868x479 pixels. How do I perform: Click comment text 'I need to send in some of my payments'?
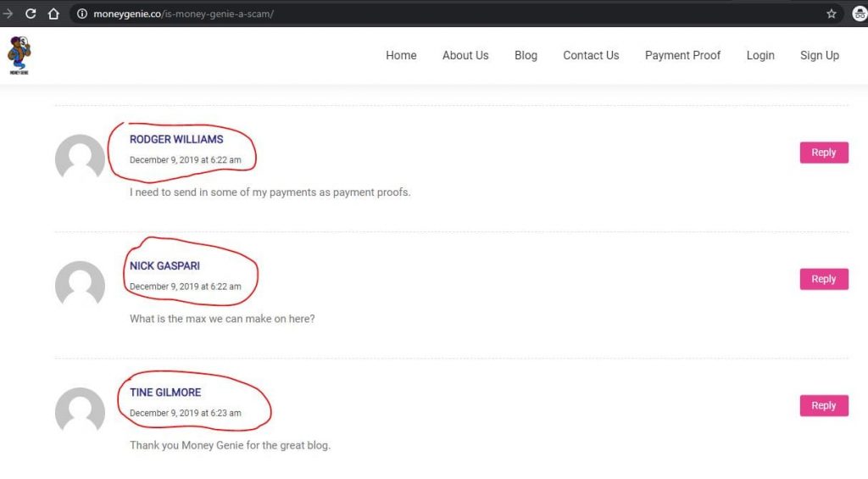270,192
